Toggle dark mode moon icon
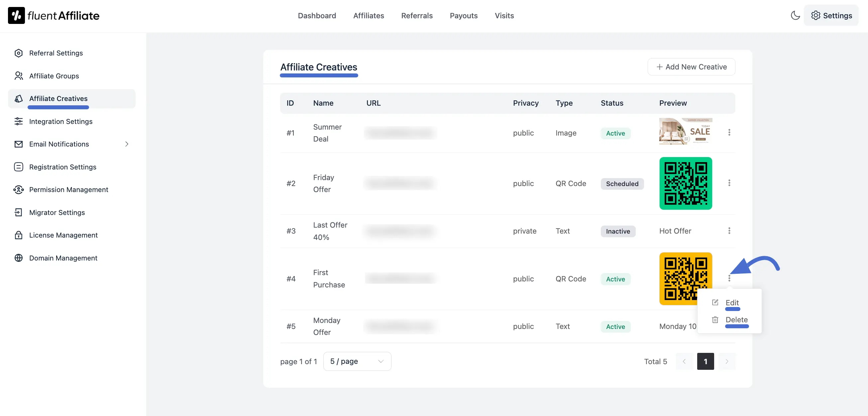 [795, 16]
